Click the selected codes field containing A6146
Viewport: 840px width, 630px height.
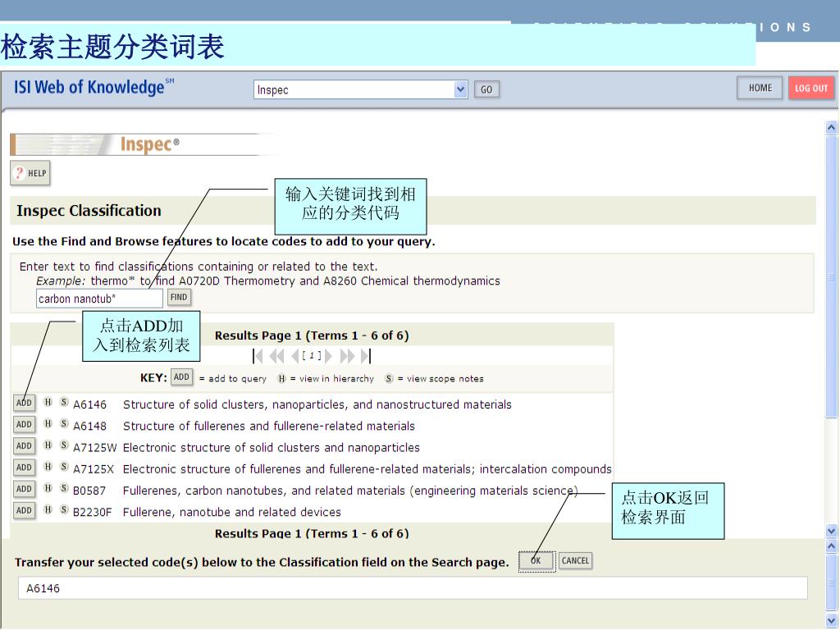click(413, 587)
